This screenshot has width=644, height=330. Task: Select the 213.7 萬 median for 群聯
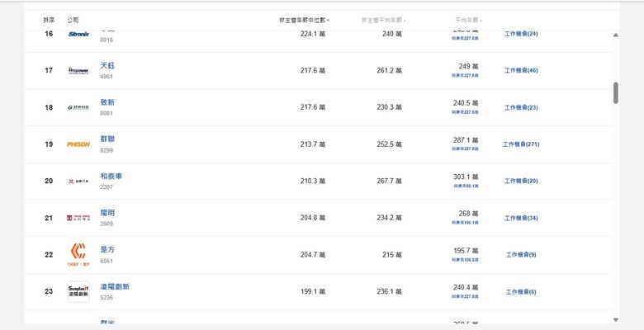pos(313,144)
